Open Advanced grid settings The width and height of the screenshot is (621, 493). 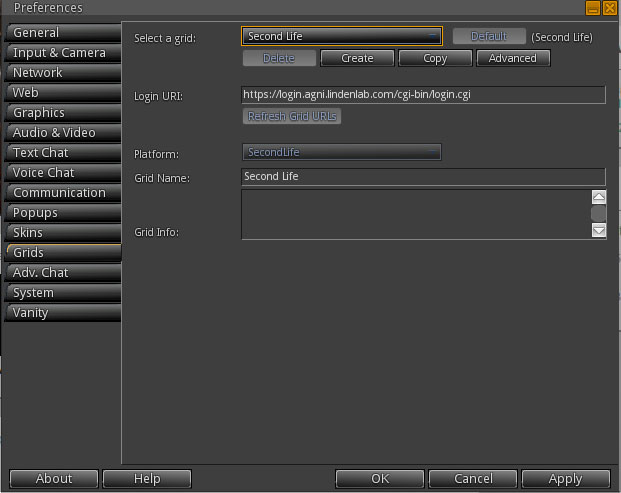click(x=513, y=58)
